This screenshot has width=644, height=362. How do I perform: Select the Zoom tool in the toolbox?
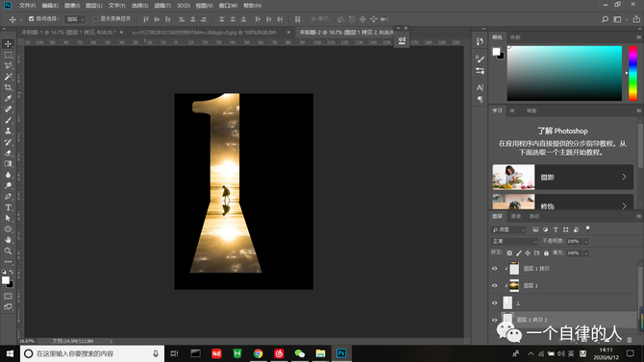coord(8,251)
